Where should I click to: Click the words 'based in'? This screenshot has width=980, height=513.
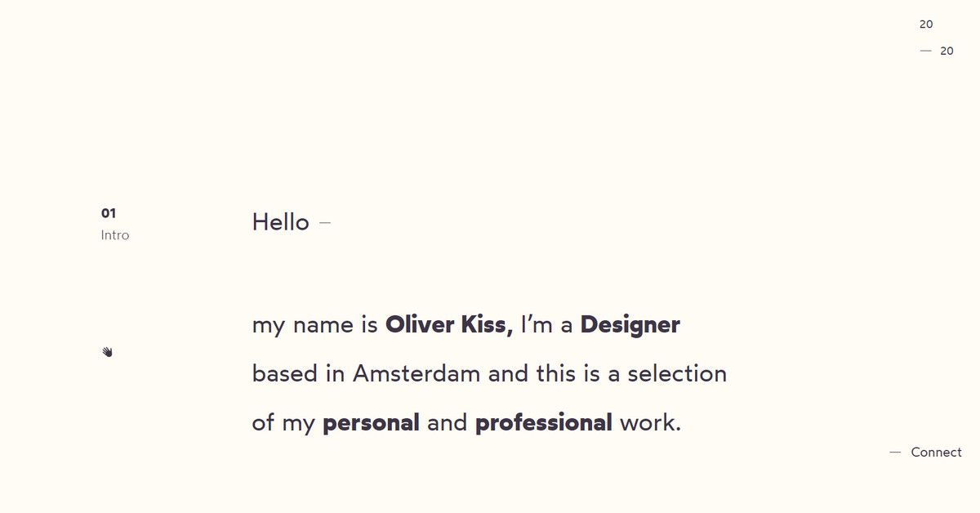click(x=299, y=374)
